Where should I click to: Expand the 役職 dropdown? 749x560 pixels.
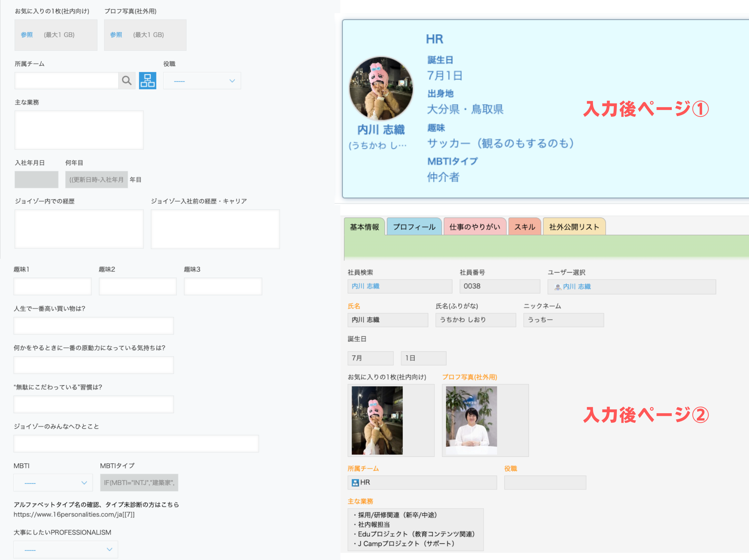pyautogui.click(x=202, y=80)
